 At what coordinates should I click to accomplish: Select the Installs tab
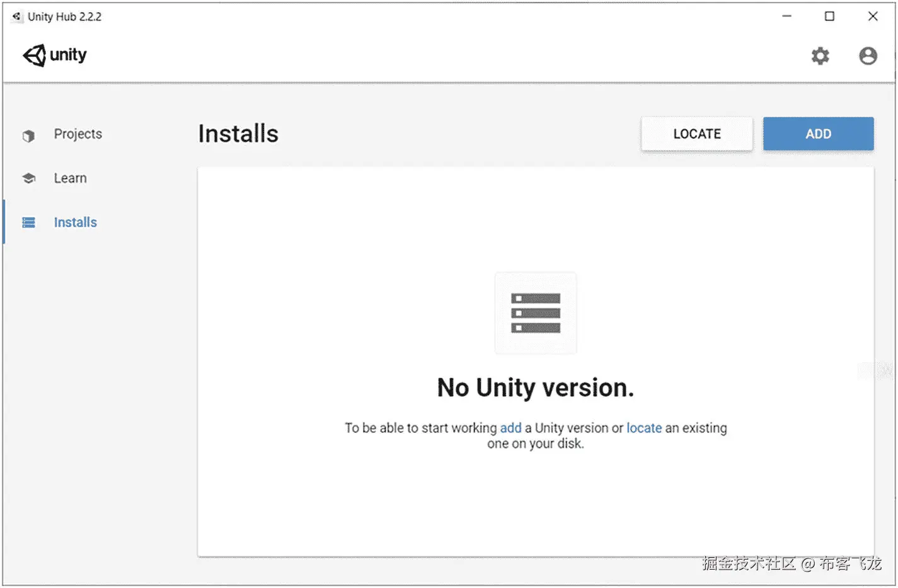[x=75, y=222]
